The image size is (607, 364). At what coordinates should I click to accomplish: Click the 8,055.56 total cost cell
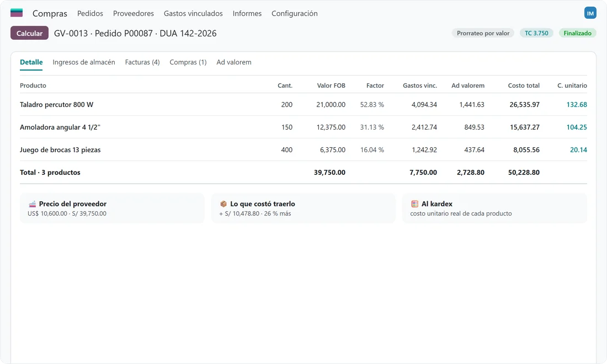click(x=526, y=149)
